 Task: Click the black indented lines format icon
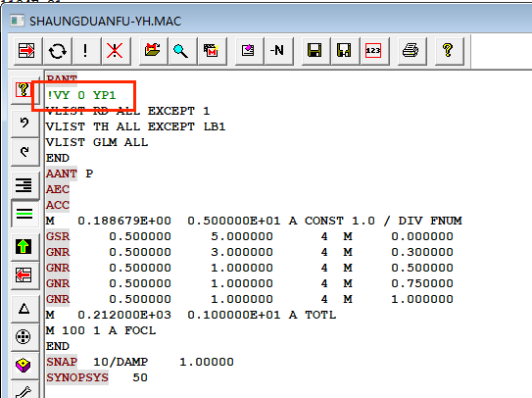24,185
